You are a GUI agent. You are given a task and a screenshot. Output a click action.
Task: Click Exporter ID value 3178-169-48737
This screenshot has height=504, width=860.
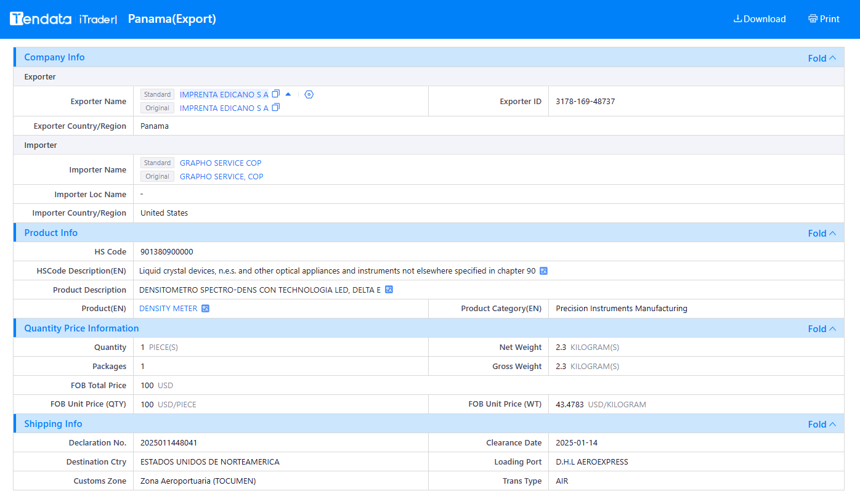click(x=585, y=101)
